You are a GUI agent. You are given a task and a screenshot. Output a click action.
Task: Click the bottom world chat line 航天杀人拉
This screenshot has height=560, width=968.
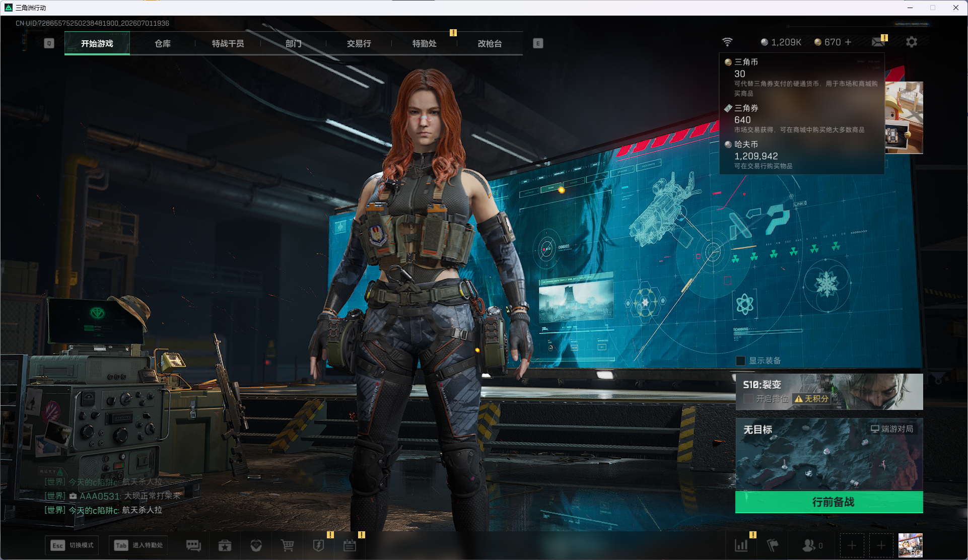(x=103, y=510)
